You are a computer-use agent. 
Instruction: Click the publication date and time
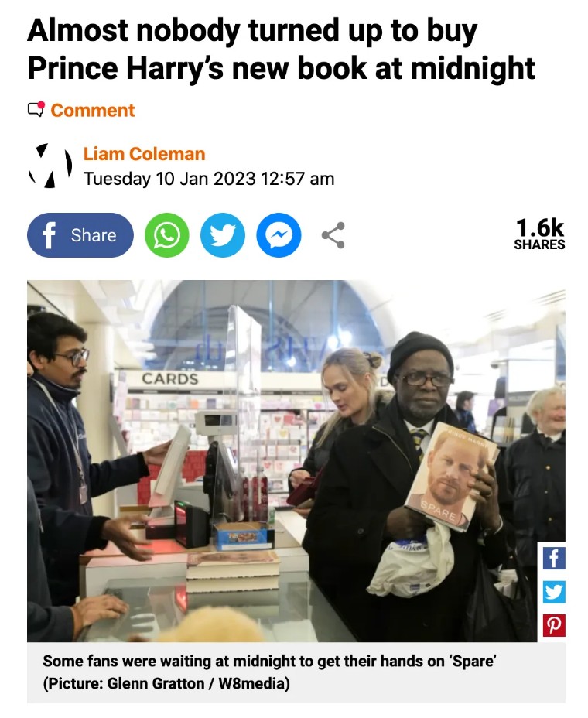point(209,179)
